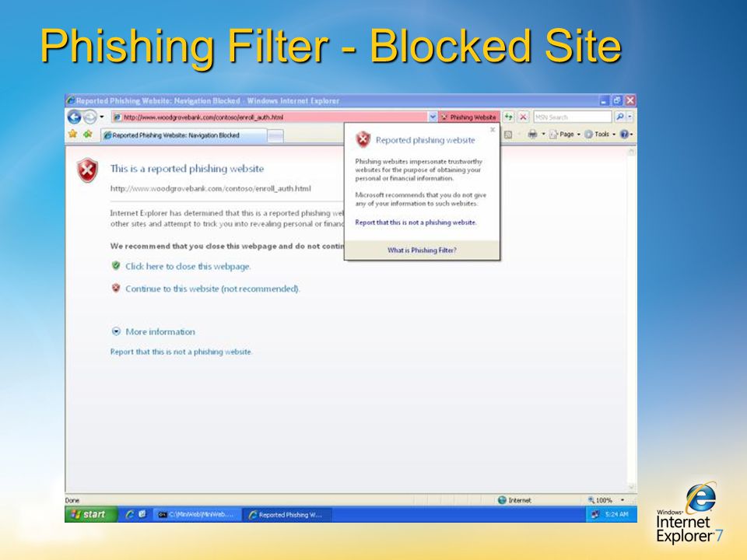Stop loading with the red X icon

pos(523,117)
